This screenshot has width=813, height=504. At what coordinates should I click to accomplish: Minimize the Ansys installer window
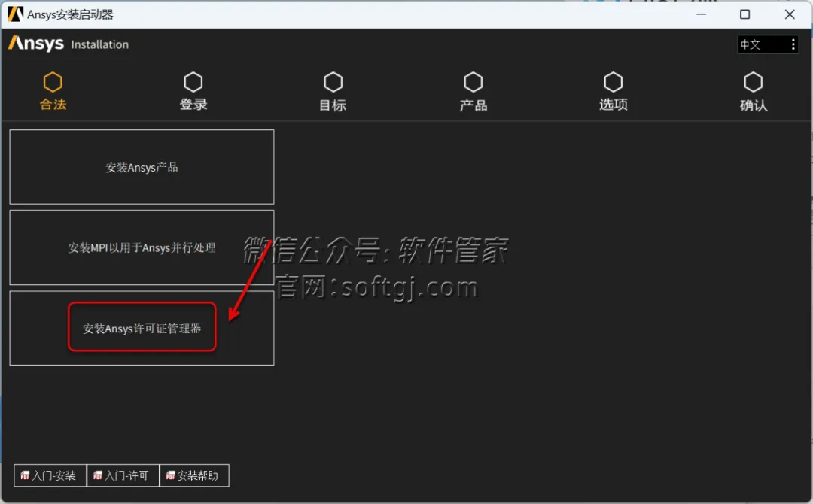[x=701, y=14]
